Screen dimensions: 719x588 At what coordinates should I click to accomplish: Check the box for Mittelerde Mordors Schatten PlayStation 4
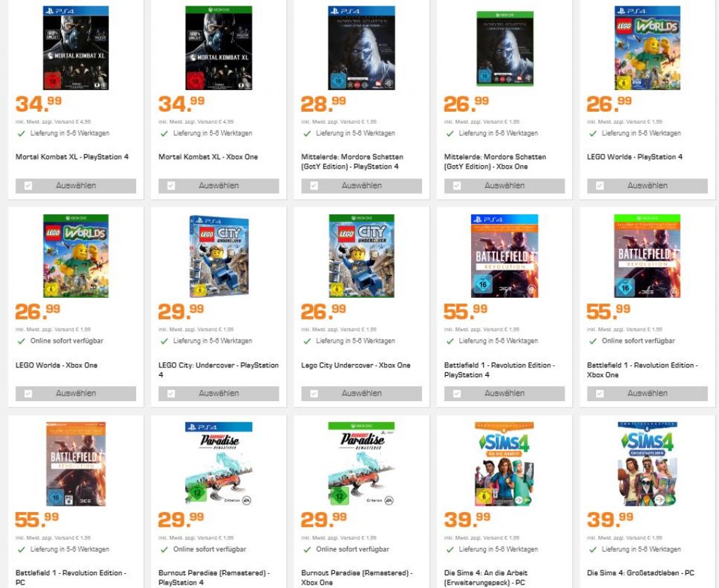click(314, 186)
